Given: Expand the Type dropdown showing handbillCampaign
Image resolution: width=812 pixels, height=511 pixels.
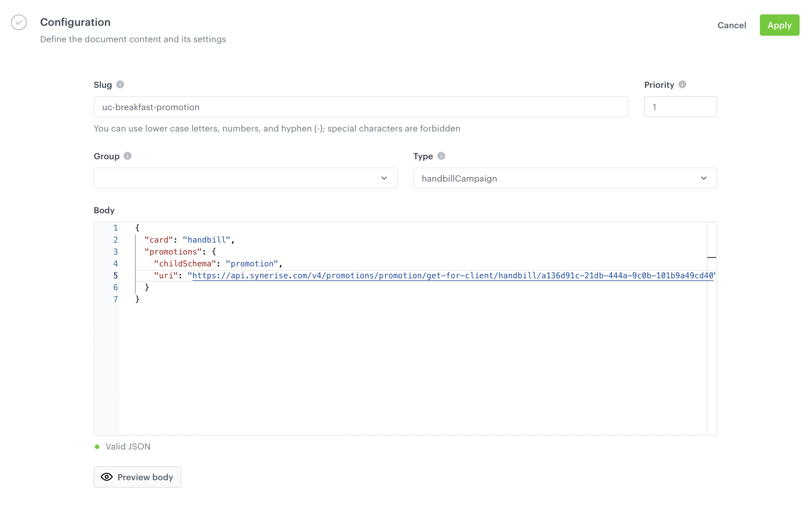Looking at the screenshot, I should tap(564, 178).
